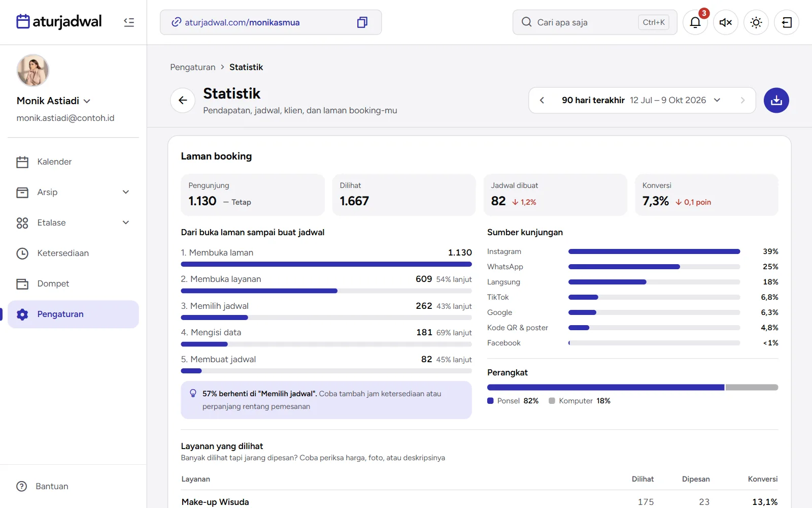
Task: Open Dompet in the sidebar
Action: 73,283
